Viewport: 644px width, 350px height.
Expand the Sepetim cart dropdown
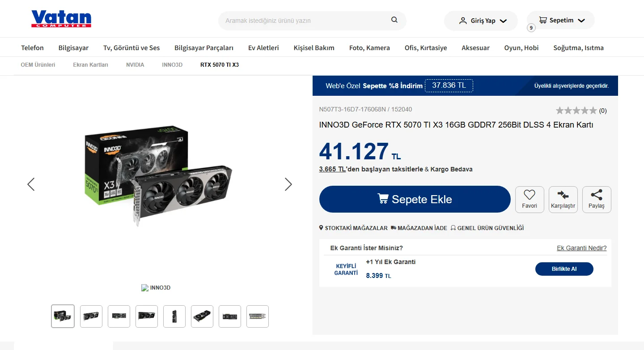[561, 20]
